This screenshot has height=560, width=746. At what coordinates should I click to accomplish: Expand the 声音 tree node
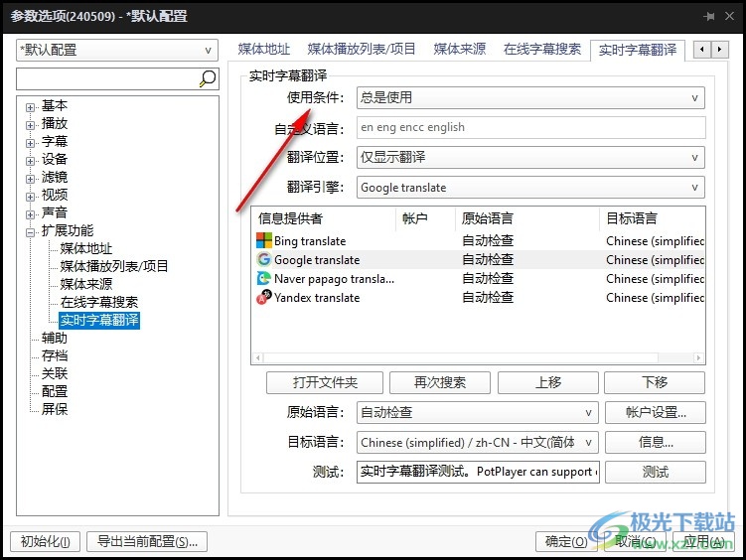(x=31, y=214)
